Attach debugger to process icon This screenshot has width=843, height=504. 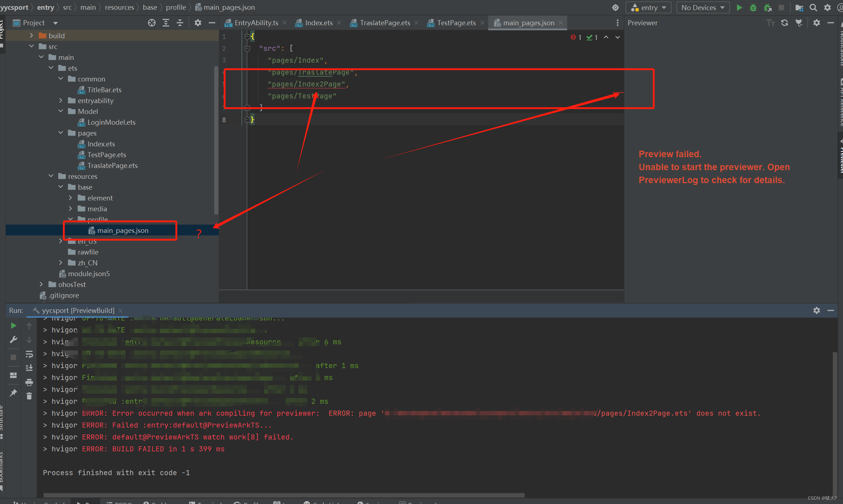click(x=768, y=7)
